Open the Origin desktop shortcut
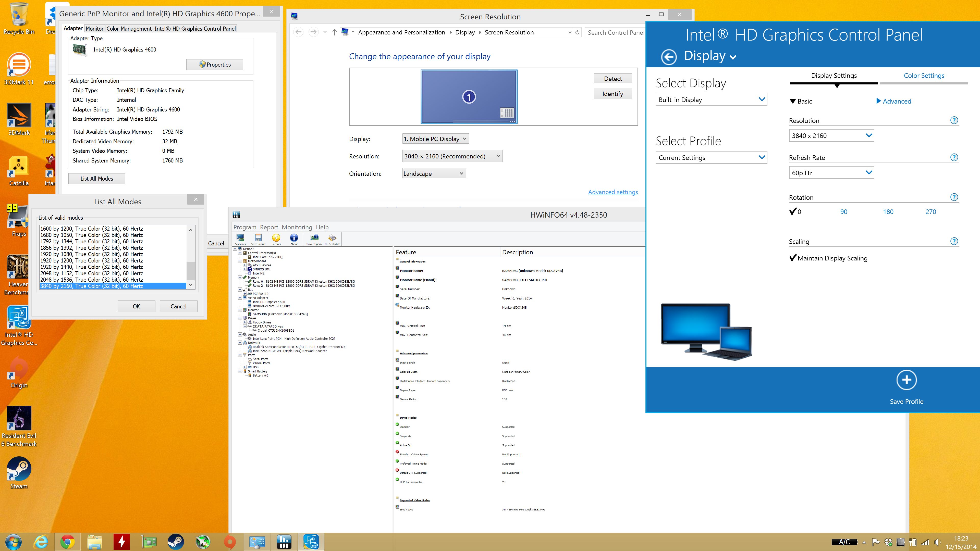This screenshot has height=551, width=980. point(19,372)
